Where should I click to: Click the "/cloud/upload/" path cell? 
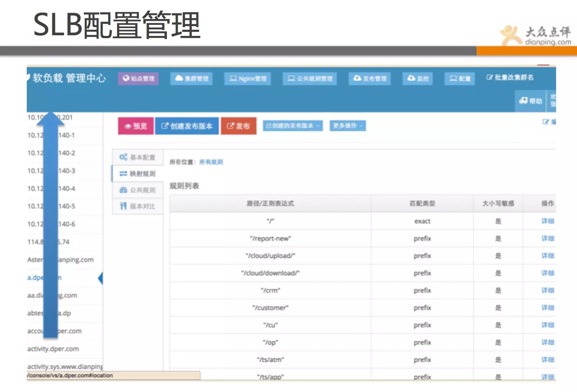pos(270,256)
